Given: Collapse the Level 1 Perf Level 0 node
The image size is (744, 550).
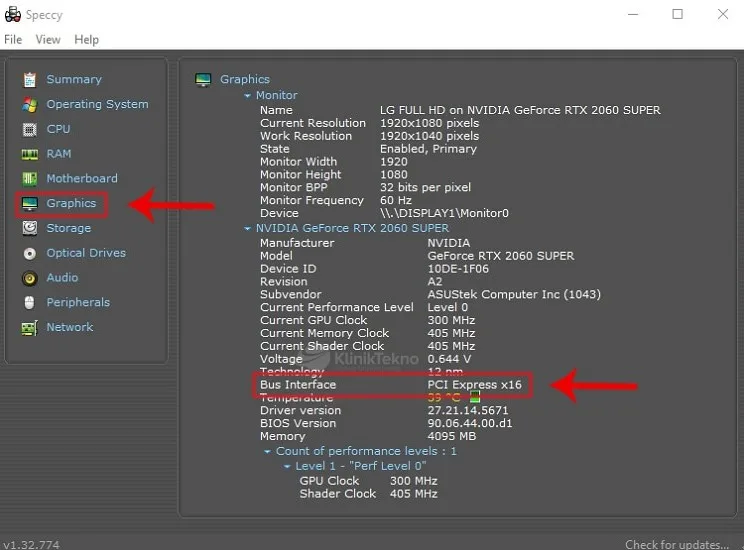Looking at the screenshot, I should tap(288, 467).
